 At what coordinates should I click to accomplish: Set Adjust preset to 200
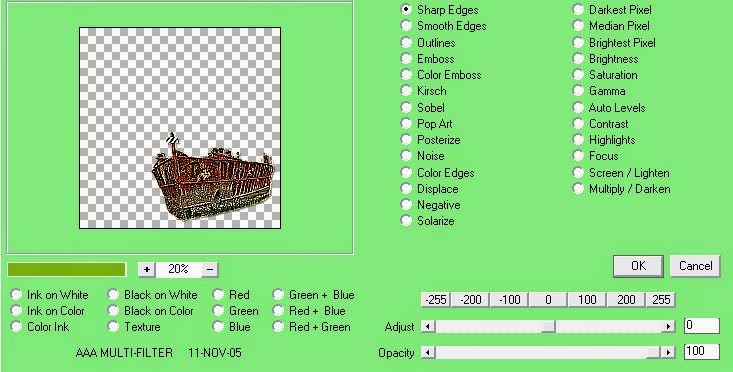626,300
